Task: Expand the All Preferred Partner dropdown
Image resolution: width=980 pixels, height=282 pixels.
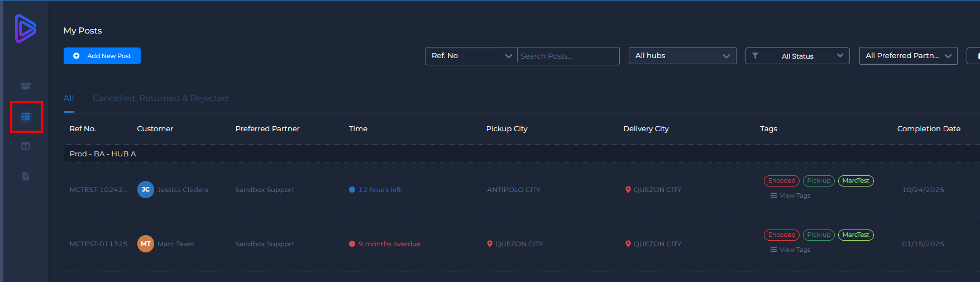Action: 907,56
